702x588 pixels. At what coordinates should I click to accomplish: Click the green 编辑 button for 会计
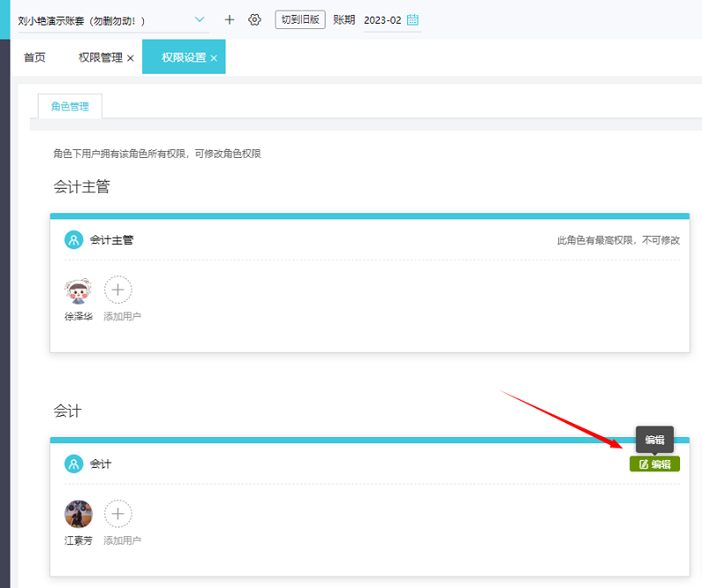[x=655, y=464]
